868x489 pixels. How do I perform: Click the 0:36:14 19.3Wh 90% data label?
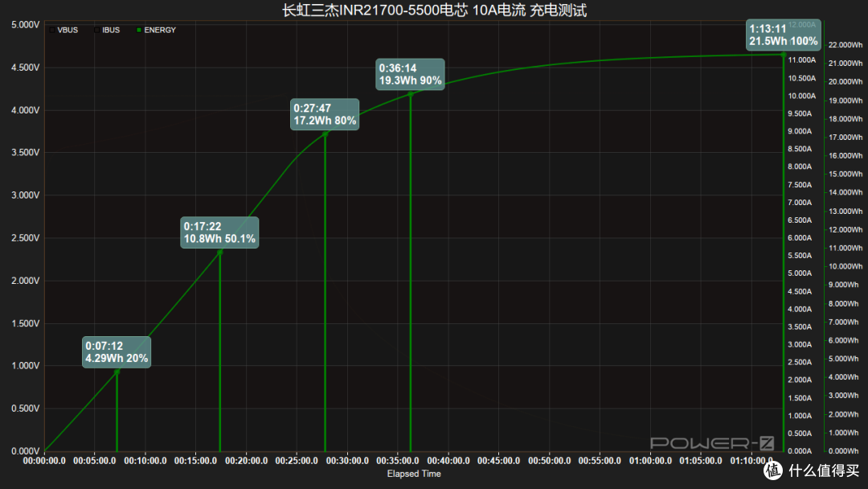410,74
